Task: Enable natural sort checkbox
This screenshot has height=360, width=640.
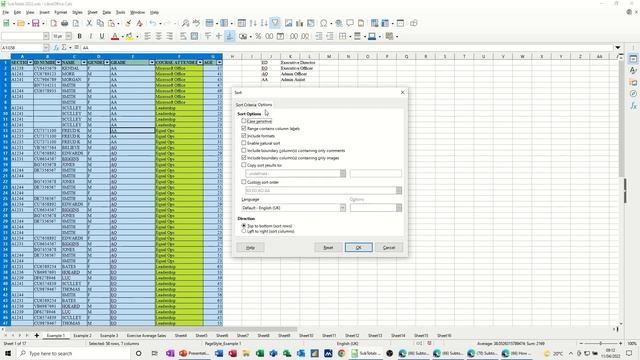Action: [x=244, y=143]
